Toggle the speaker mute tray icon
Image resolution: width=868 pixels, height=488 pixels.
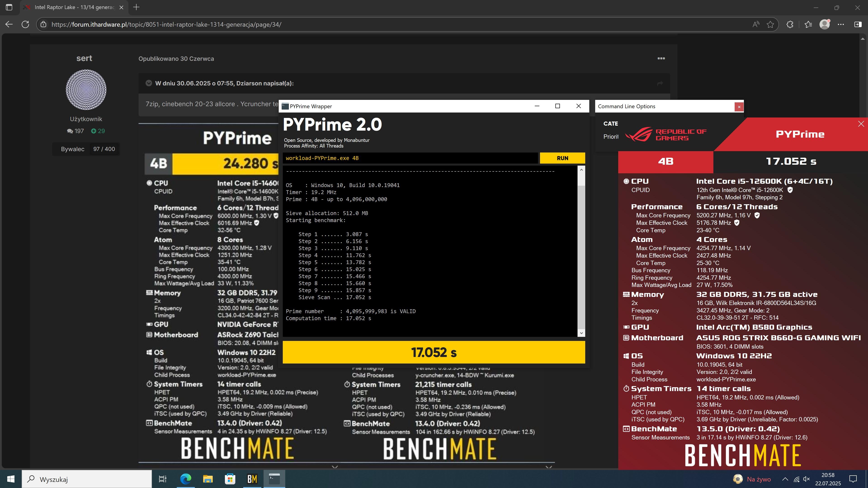[807, 479]
